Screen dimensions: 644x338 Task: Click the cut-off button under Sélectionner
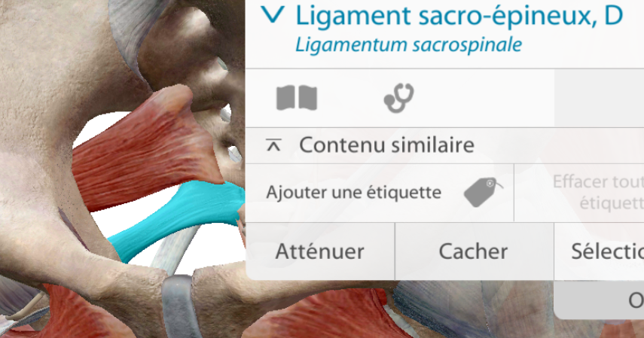tap(600, 300)
